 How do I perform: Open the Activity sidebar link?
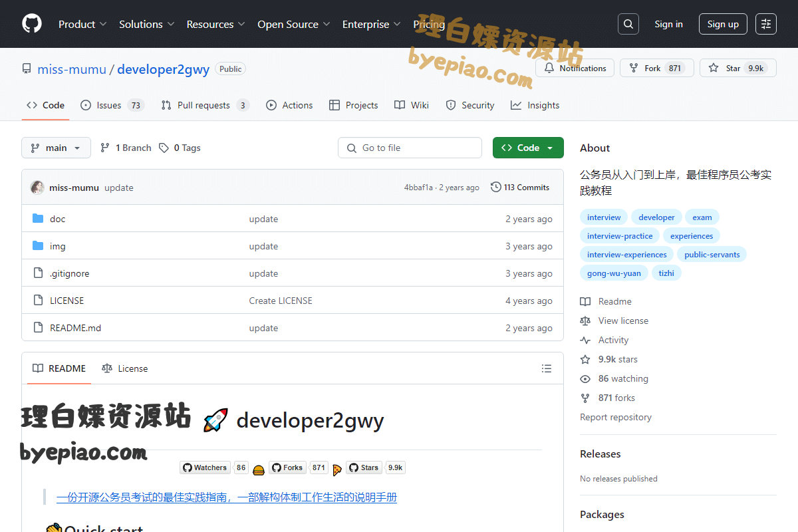coord(604,340)
